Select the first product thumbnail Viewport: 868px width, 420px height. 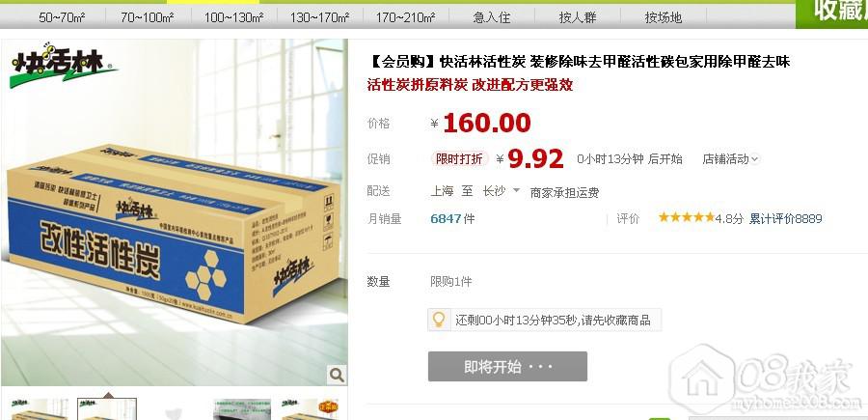(40, 409)
